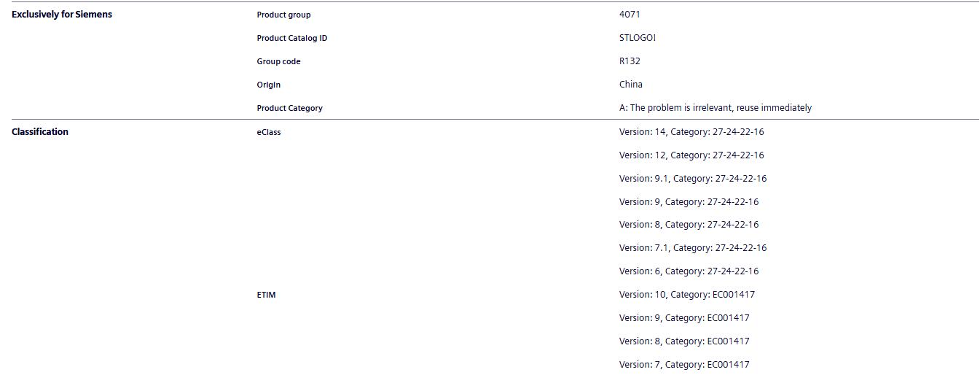
Task: Select the 'Product Category' label
Action: click(289, 108)
